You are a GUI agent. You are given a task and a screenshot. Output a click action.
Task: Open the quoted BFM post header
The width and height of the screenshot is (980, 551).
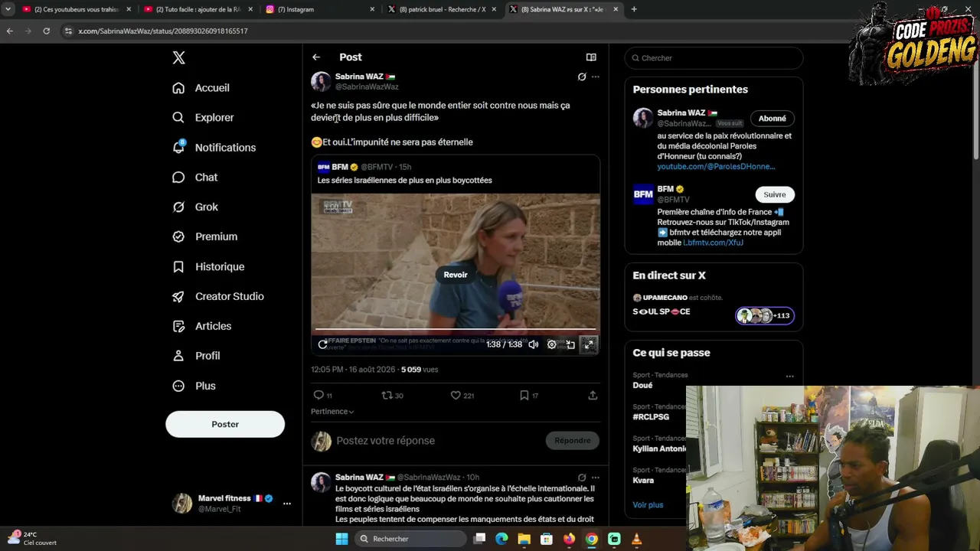coord(364,167)
